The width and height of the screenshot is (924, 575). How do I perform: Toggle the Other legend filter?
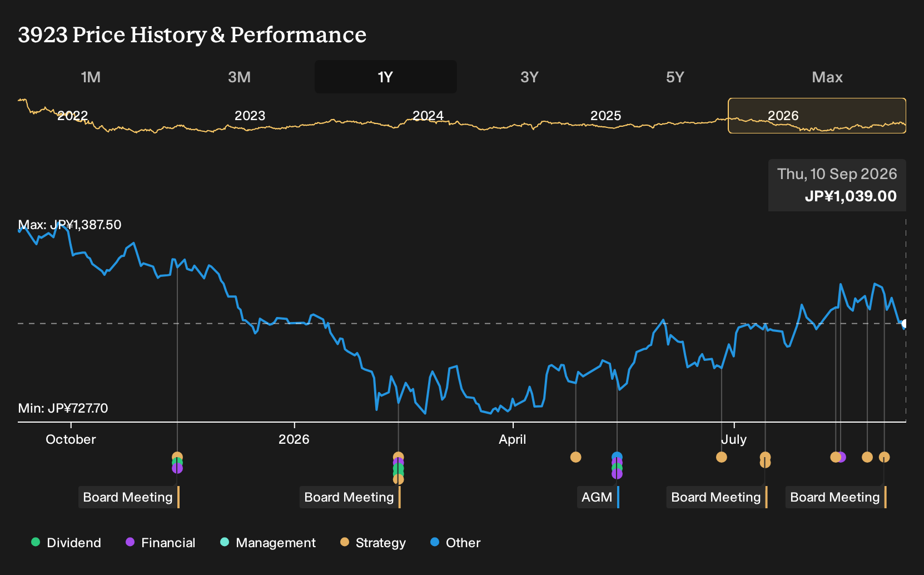(x=455, y=543)
